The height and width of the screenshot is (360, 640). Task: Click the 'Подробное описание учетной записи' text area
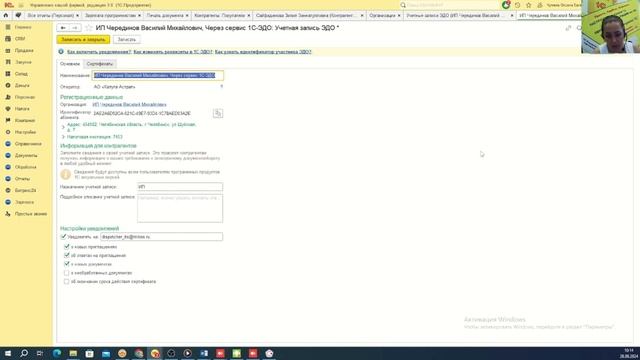coord(180,209)
